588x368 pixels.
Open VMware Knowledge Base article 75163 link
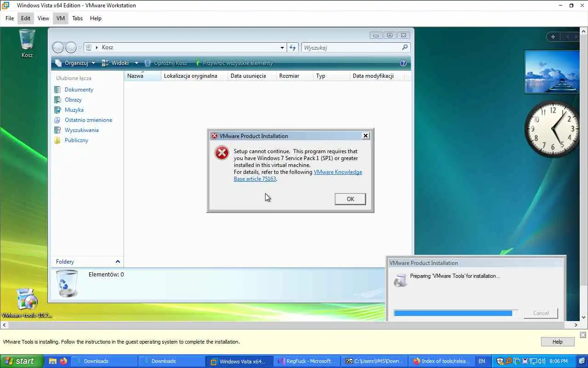(x=298, y=175)
